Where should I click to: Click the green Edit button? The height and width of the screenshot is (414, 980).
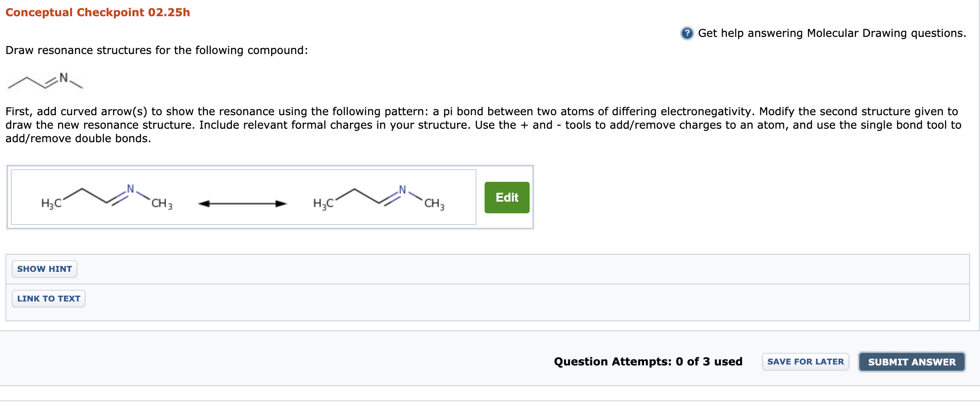click(507, 198)
